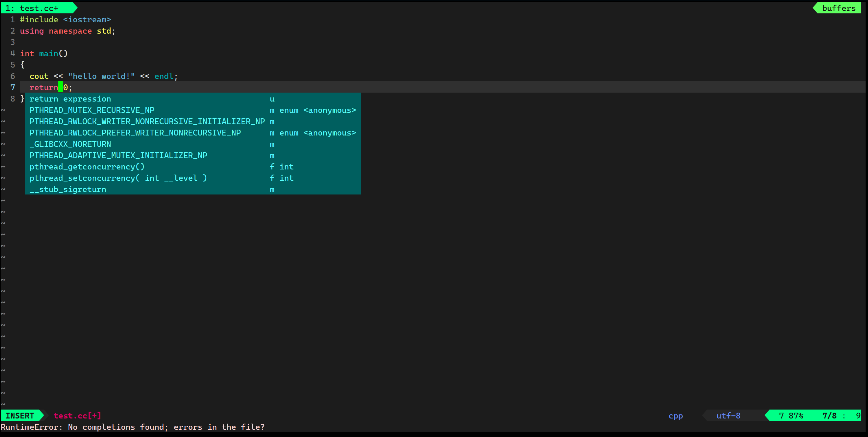Pick PTHREAD_RWLOCK_WRITER_NONRECURSIVE_INITIALIZER_NP suggestion
Viewport: 868px width, 437px height.
pyautogui.click(x=147, y=122)
